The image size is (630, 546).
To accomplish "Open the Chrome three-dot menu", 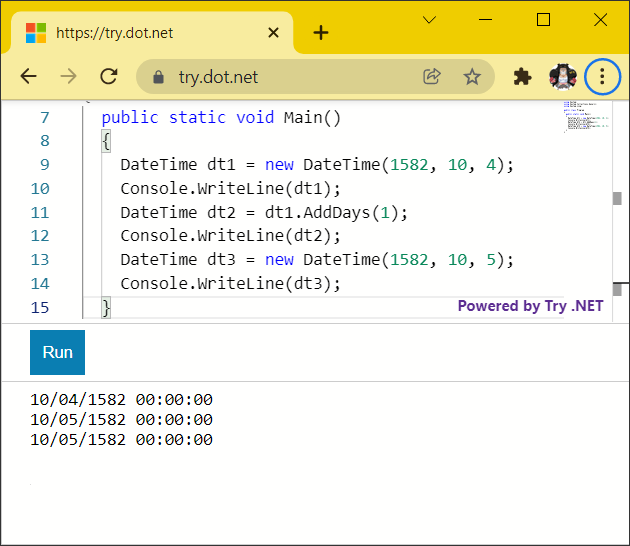I will [x=602, y=76].
